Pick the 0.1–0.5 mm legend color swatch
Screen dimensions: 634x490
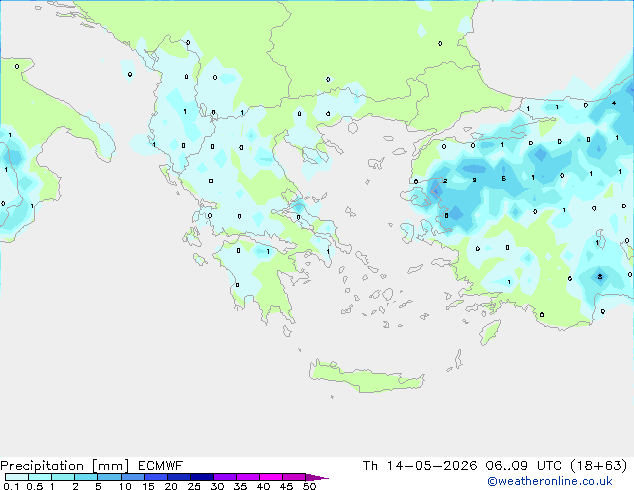coord(17,477)
